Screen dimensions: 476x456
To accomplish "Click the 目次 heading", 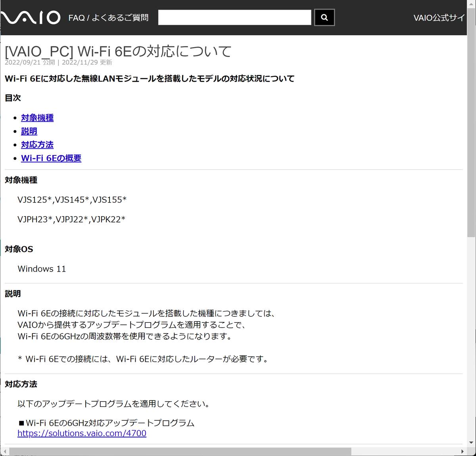I will click(x=13, y=98).
